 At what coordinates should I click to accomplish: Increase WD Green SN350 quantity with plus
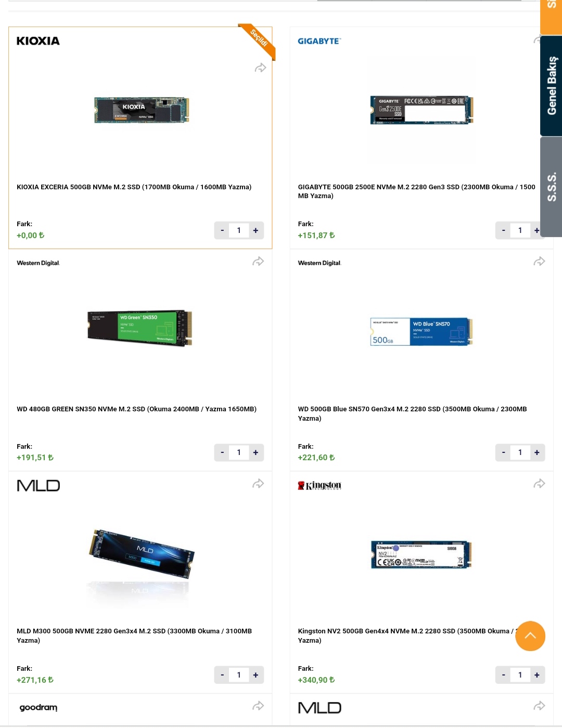click(x=256, y=452)
